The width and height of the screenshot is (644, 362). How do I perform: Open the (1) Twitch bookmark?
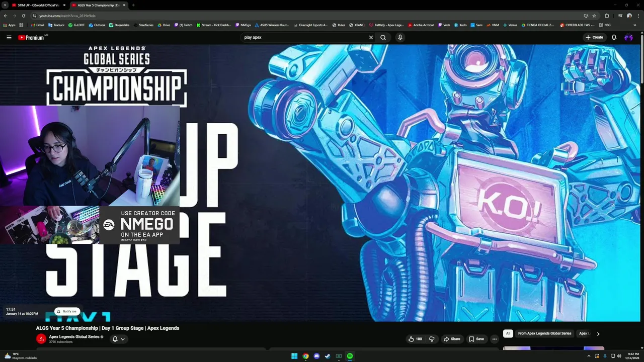point(183,25)
